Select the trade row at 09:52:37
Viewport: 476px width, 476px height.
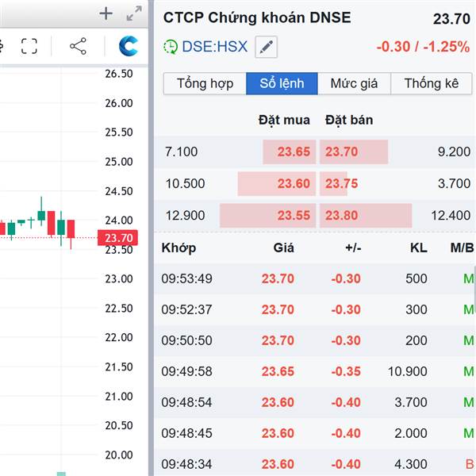[x=314, y=309]
